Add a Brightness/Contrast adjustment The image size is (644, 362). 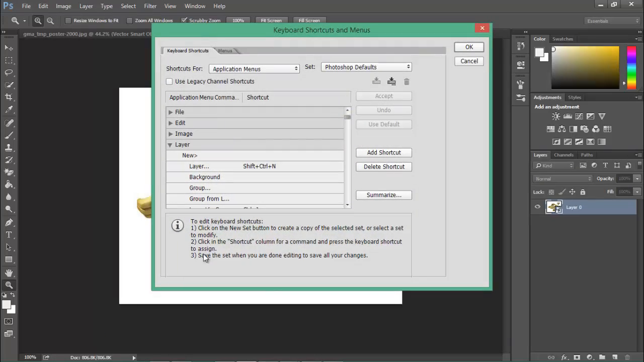pyautogui.click(x=556, y=116)
